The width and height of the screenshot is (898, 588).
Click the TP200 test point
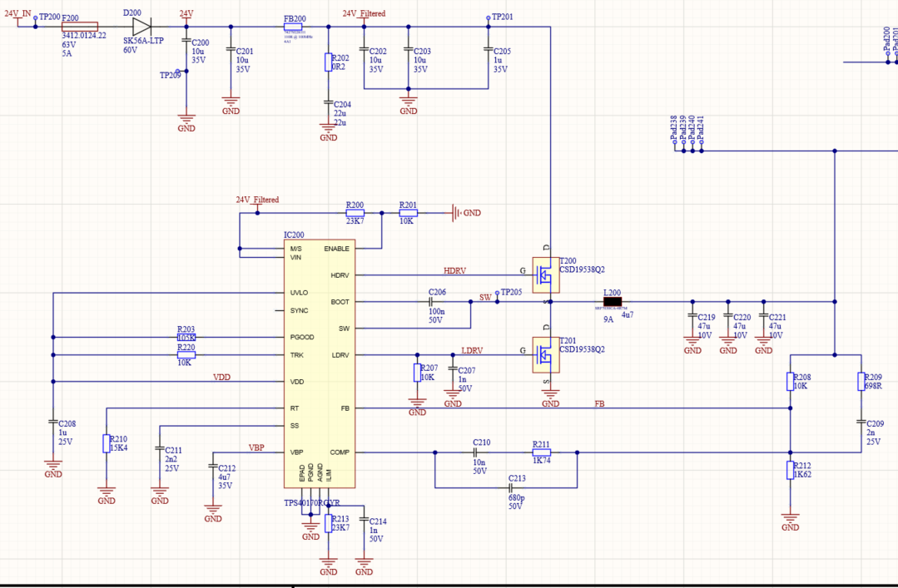[x=36, y=19]
